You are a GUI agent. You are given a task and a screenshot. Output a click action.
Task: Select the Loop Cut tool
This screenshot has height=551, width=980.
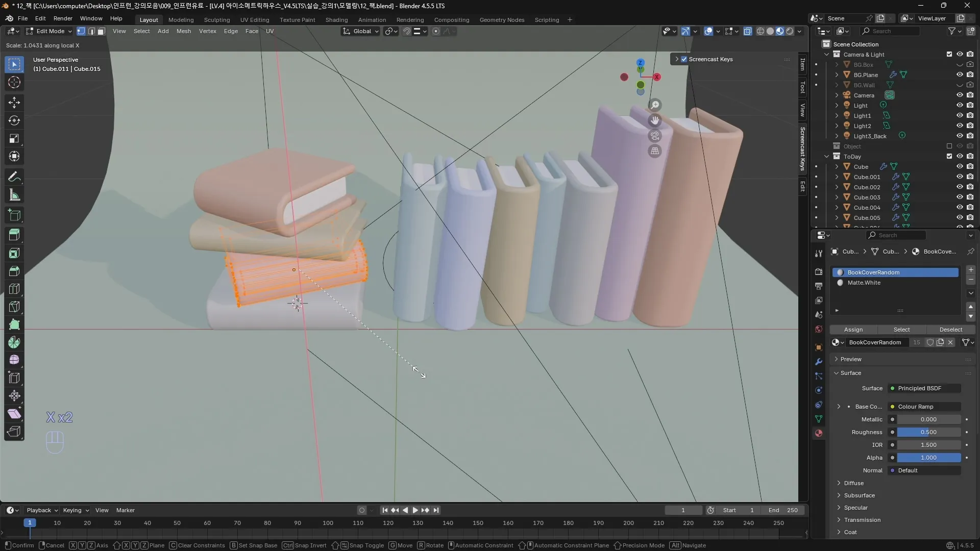point(14,289)
